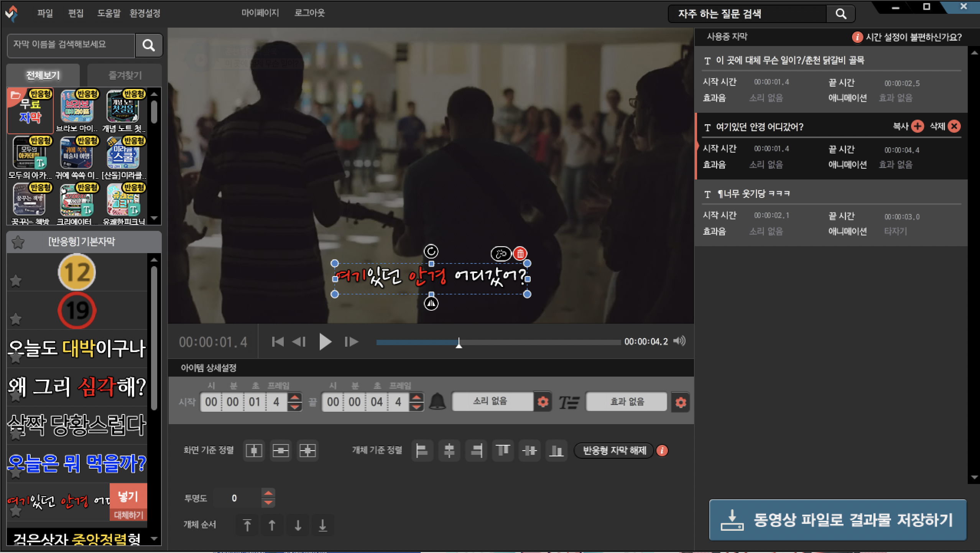Click 동영상 파일로 결과물 저장하기 button
980x553 pixels.
pos(837,520)
